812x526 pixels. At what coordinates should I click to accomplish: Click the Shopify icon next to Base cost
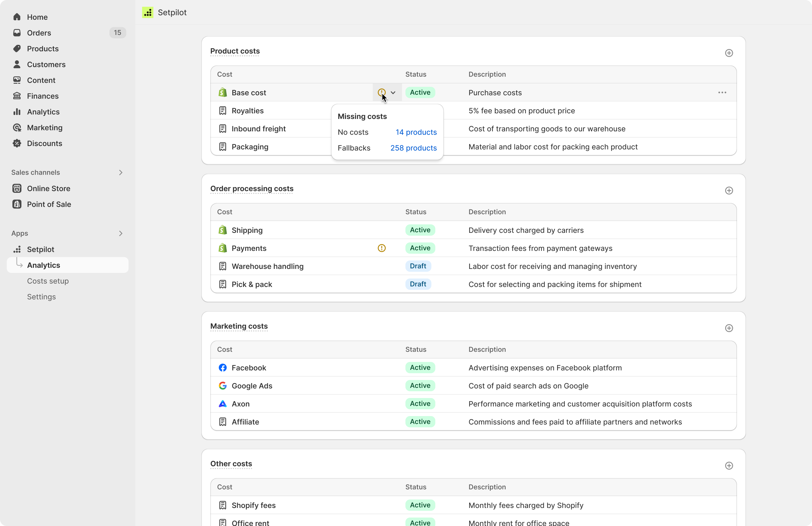pos(222,92)
